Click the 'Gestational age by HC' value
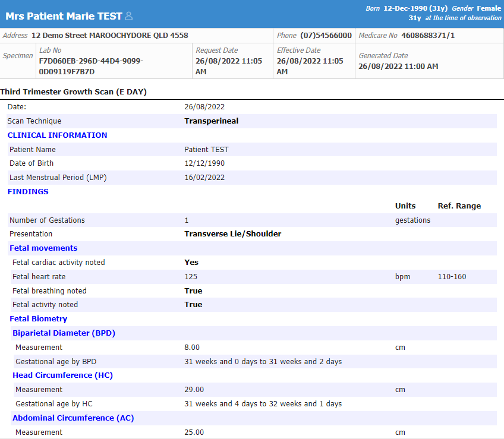 [x=263, y=403]
